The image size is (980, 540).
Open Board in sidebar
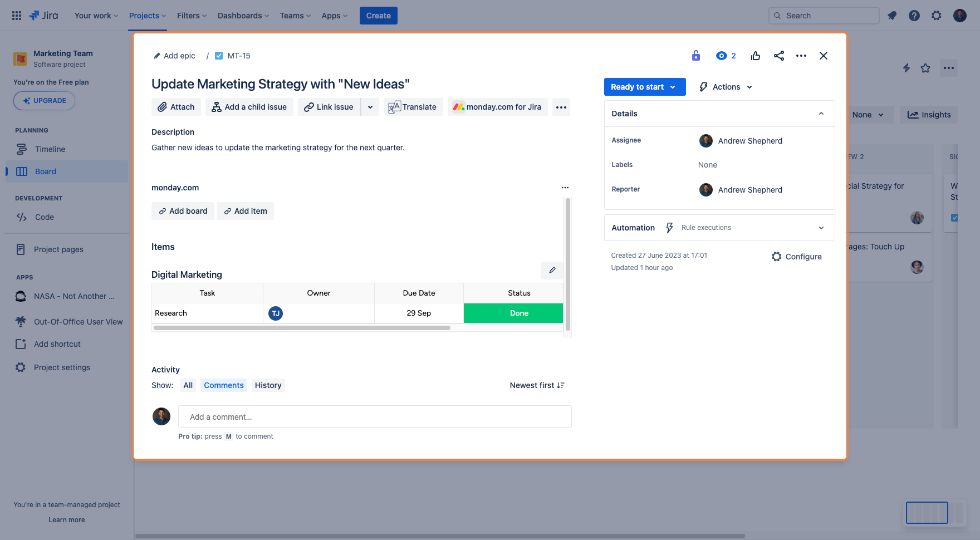(x=67, y=171)
